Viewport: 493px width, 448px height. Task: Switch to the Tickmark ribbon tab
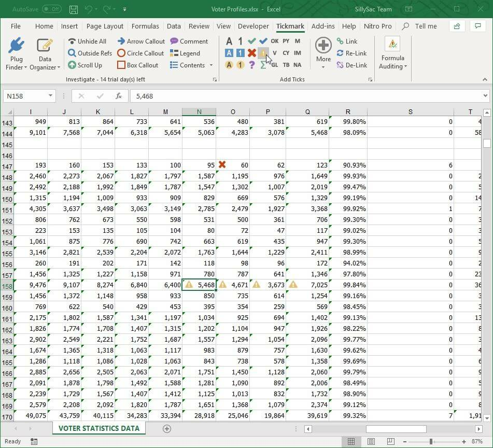coord(290,26)
